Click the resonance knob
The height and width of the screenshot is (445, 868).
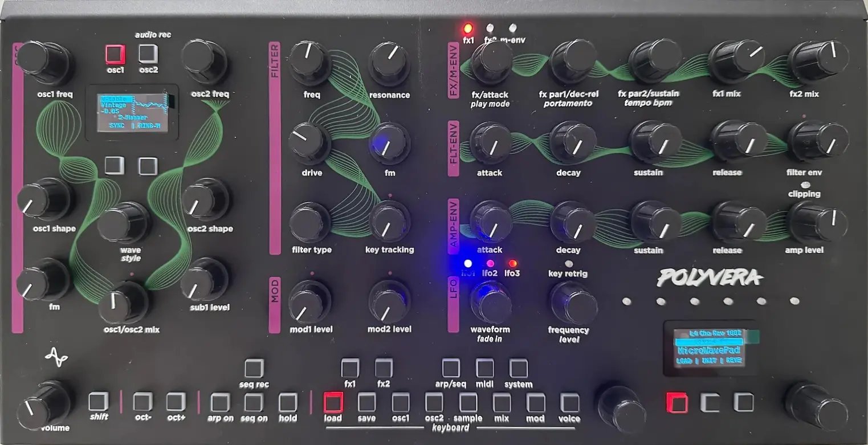[x=389, y=64]
